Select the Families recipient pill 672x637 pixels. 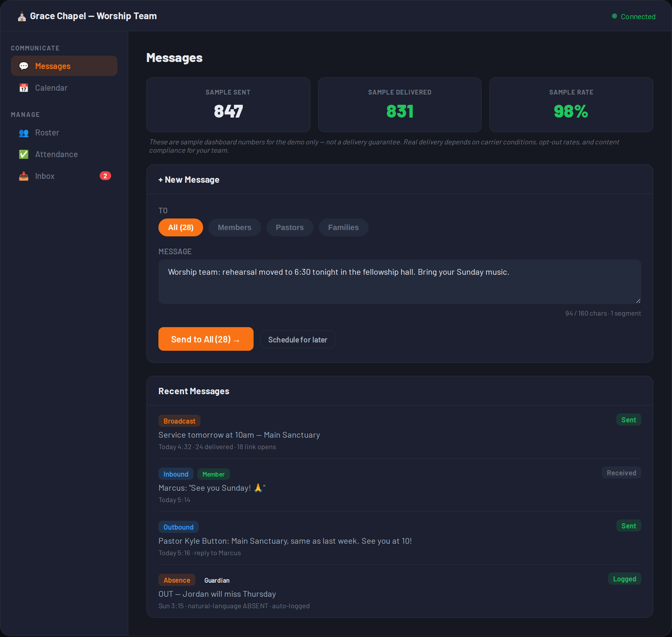tap(343, 228)
